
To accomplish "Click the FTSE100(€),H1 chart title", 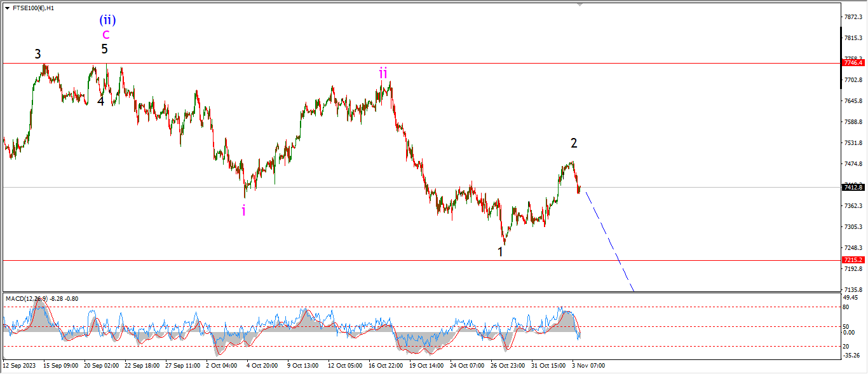I will pos(33,8).
